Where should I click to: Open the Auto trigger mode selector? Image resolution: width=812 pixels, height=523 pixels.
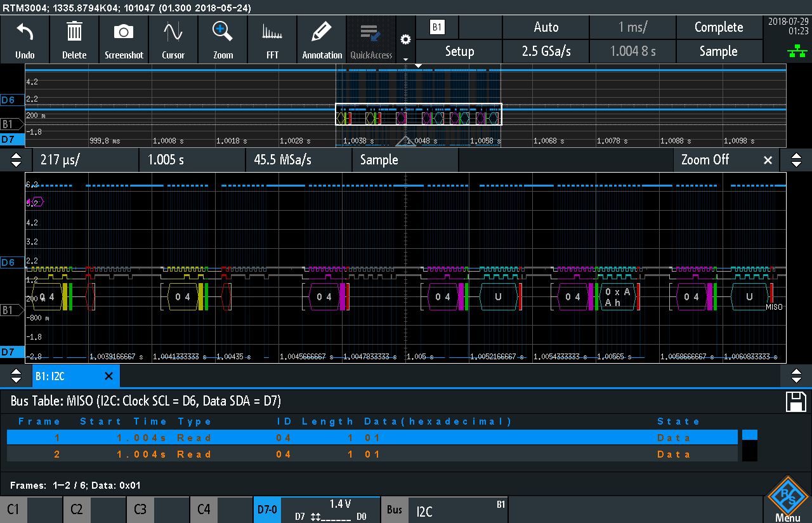click(546, 27)
